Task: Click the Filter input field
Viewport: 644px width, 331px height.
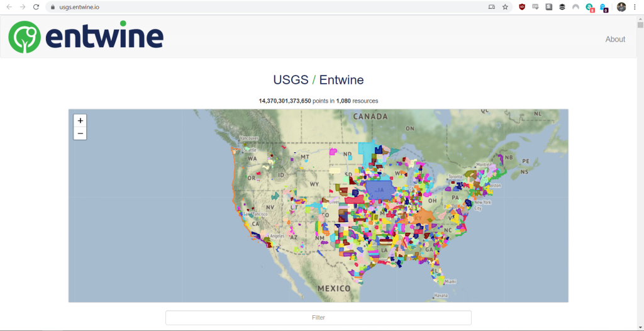Action: [x=318, y=318]
